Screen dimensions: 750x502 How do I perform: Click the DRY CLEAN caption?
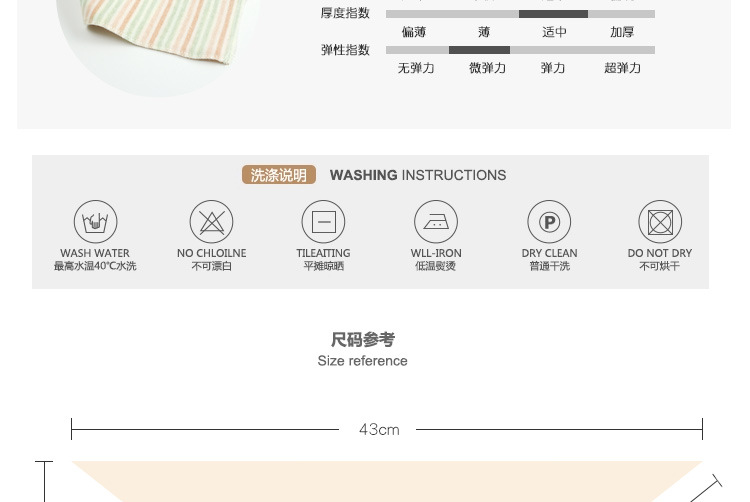click(549, 253)
